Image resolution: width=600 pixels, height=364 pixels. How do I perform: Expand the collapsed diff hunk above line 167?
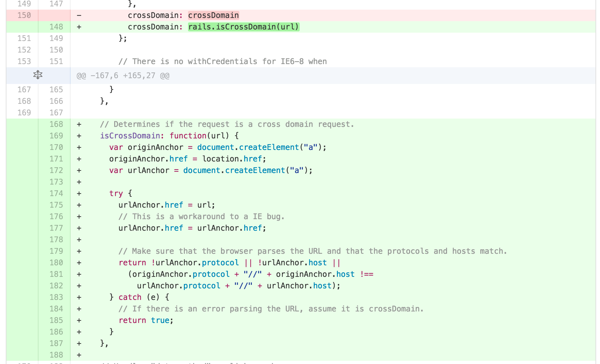click(38, 75)
